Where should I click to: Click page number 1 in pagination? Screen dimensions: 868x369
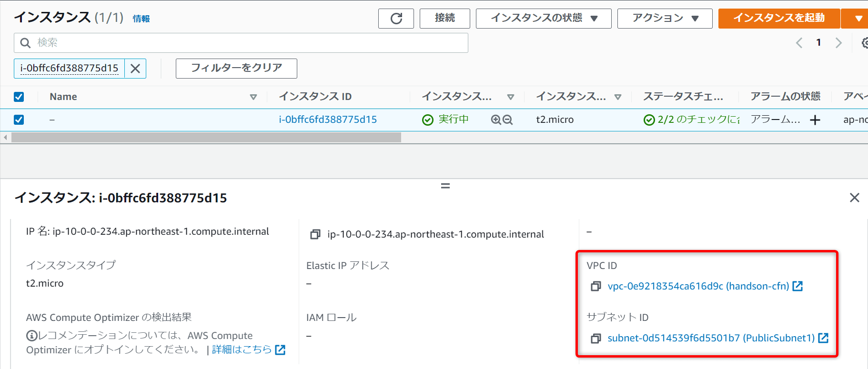[818, 43]
